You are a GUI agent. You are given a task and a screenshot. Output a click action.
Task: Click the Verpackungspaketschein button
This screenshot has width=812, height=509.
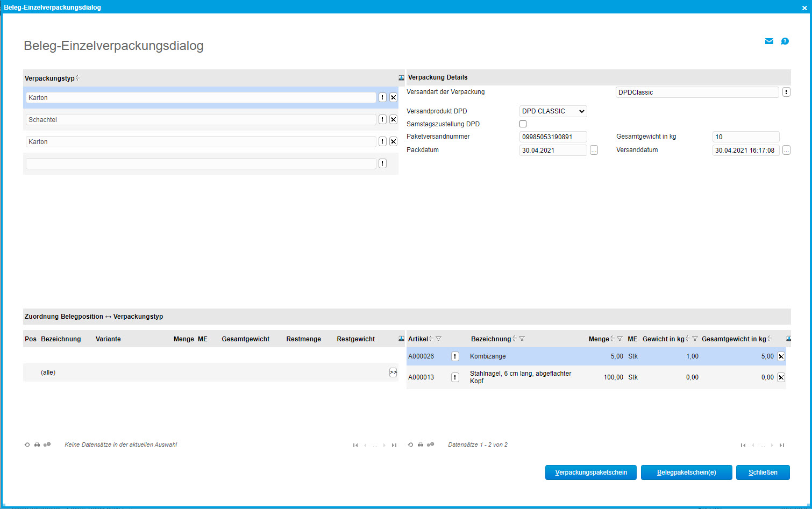click(x=591, y=472)
